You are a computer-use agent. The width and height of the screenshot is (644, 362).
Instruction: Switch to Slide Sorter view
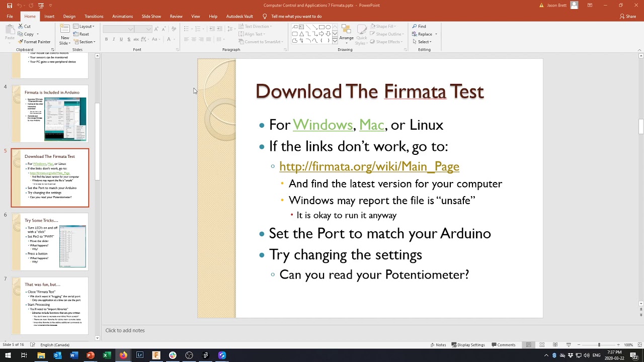pyautogui.click(x=542, y=345)
